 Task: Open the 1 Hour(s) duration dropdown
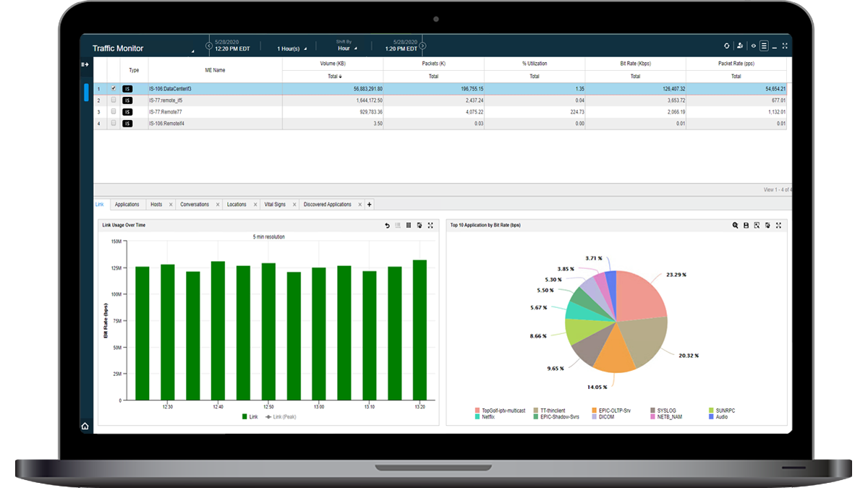click(x=292, y=48)
